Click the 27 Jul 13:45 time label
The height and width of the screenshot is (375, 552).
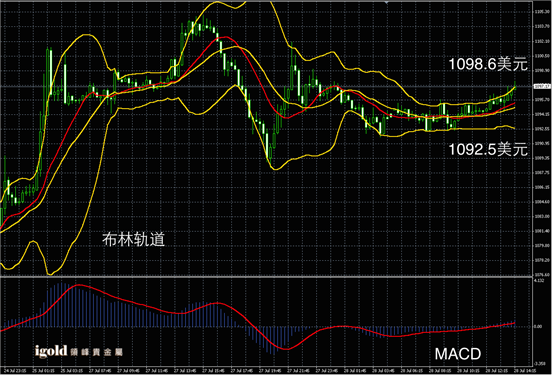point(186,371)
